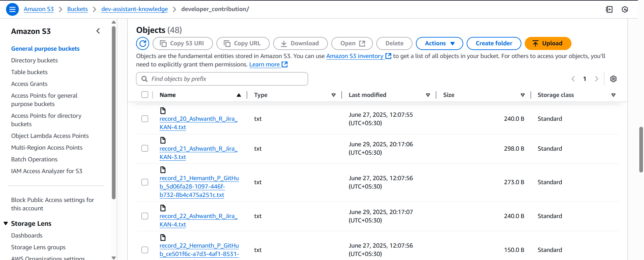Click file icon above record_21_Ashwanth_R_Jira_KAN-3.txt
The height and width of the screenshot is (260, 644).
pyautogui.click(x=163, y=140)
